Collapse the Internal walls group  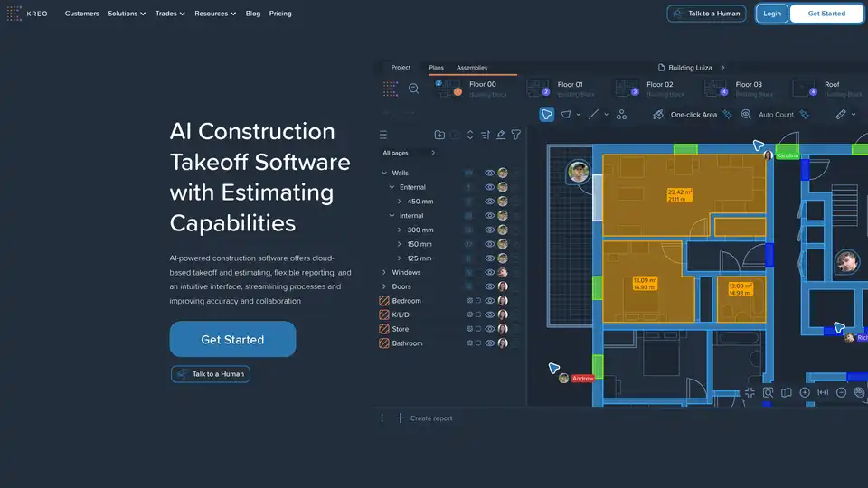(x=392, y=216)
